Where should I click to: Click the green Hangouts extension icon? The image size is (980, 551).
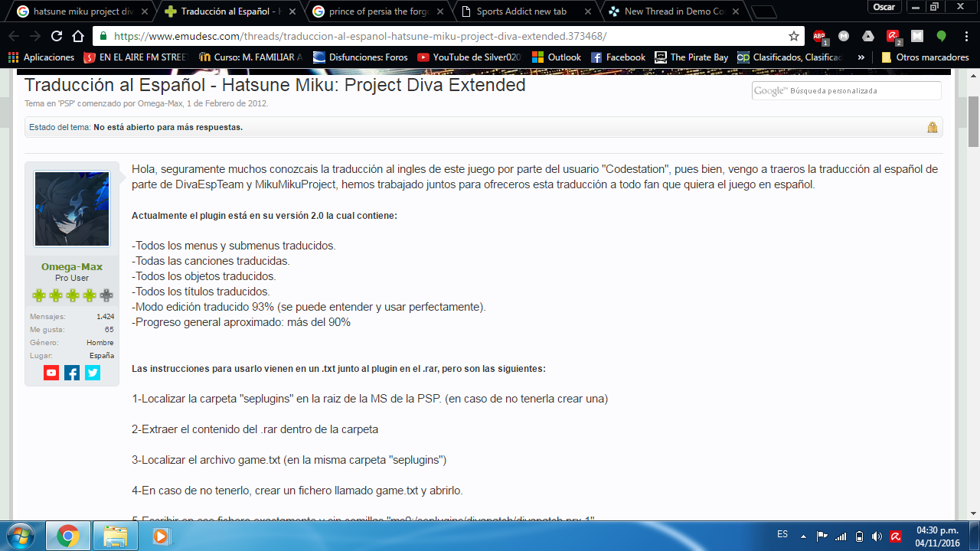pyautogui.click(x=941, y=36)
